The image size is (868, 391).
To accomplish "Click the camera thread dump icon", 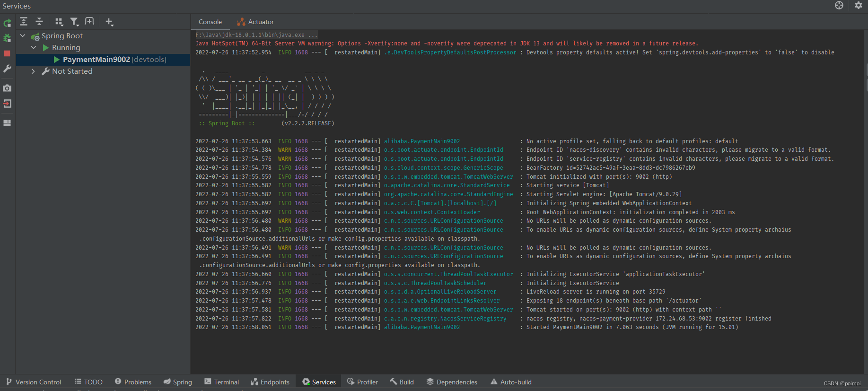I will click(7, 88).
